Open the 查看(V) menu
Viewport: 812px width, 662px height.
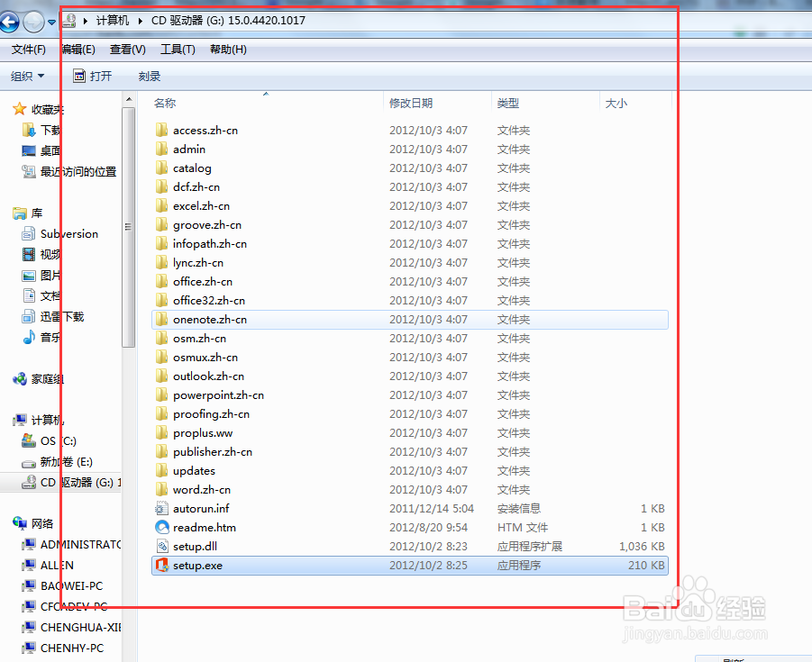pyautogui.click(x=127, y=50)
